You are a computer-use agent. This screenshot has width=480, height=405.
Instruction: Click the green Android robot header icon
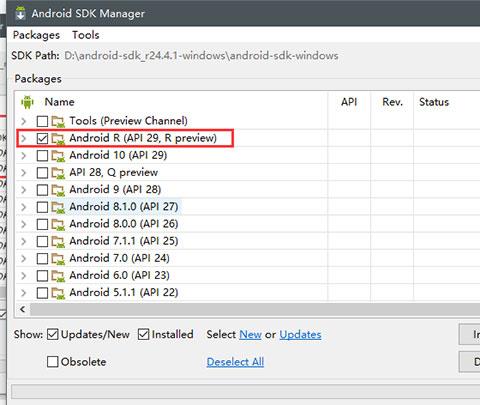coord(27,102)
